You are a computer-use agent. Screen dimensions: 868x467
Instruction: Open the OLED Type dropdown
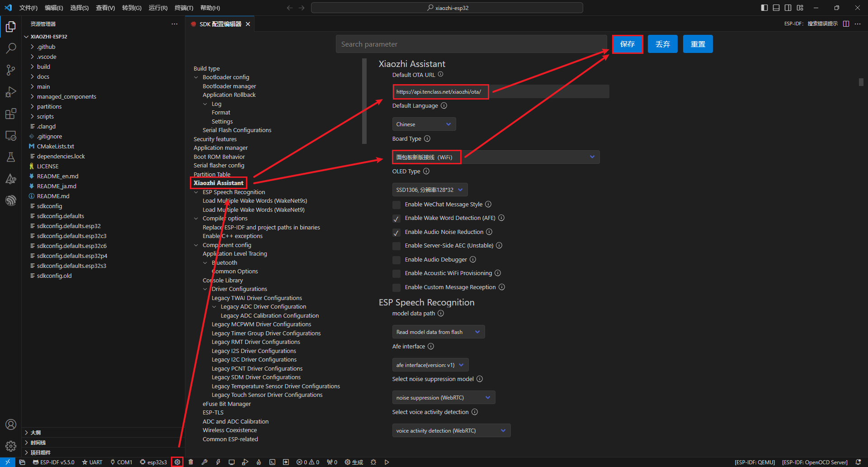tap(429, 190)
